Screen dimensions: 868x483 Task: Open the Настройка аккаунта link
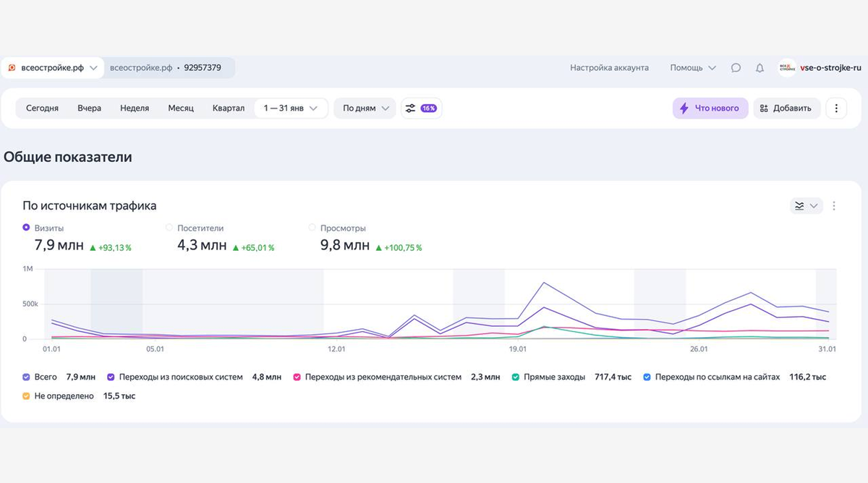(609, 68)
